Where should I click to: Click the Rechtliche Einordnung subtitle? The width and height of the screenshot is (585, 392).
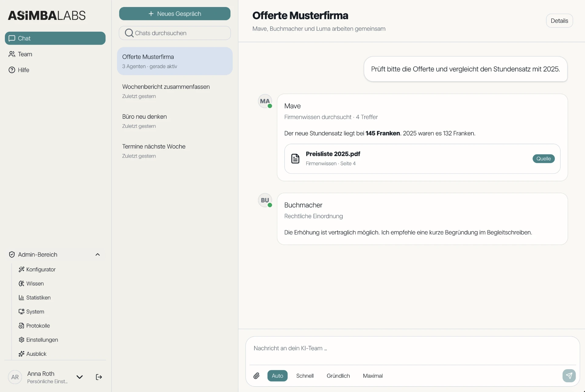pos(313,216)
